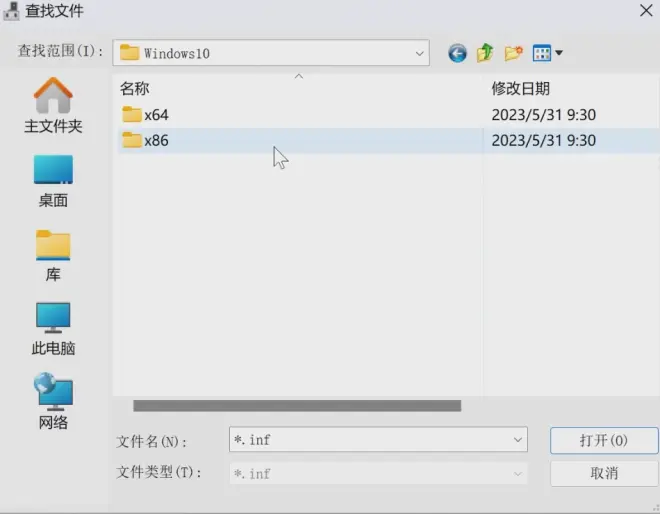This screenshot has height=514, width=660.
Task: Create a new folder
Action: [513, 53]
